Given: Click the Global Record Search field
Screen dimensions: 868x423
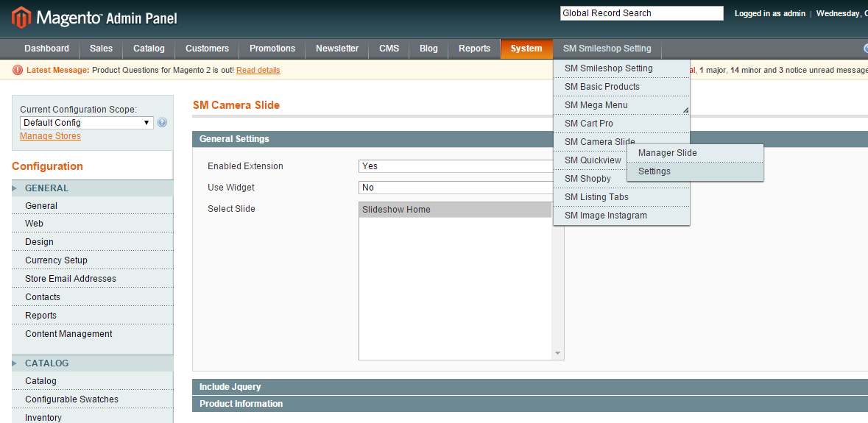Looking at the screenshot, I should (641, 13).
